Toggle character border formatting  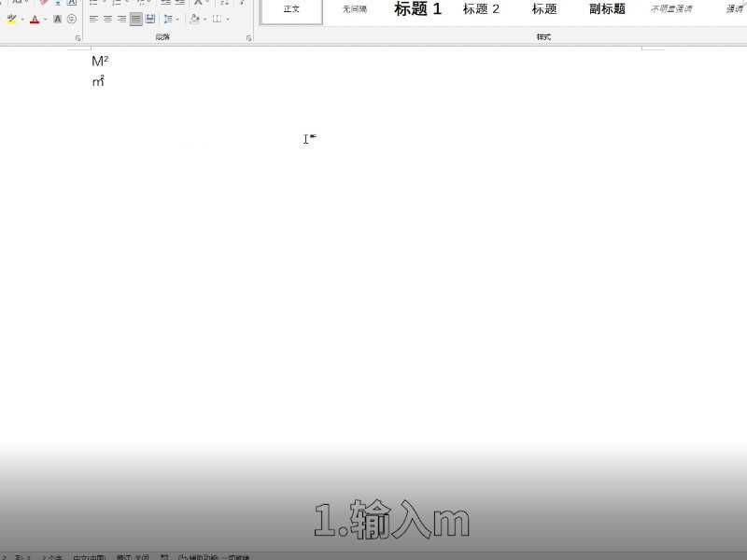(72, 4)
